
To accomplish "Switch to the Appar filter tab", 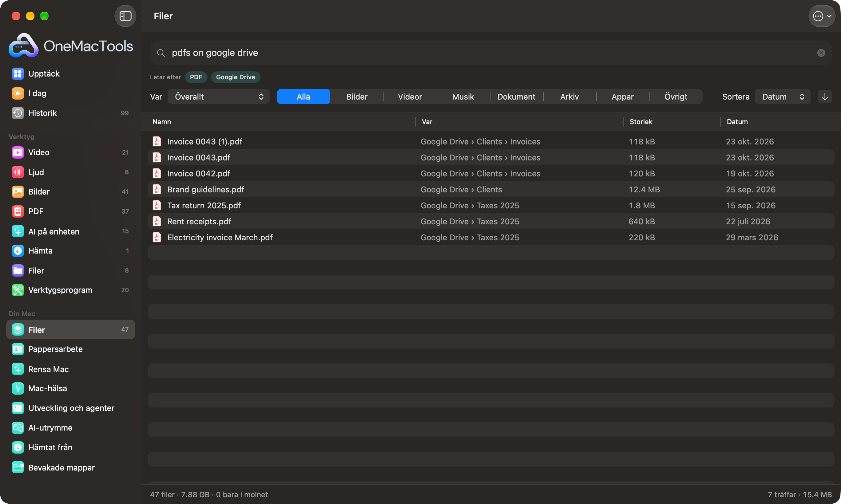I will click(x=622, y=96).
